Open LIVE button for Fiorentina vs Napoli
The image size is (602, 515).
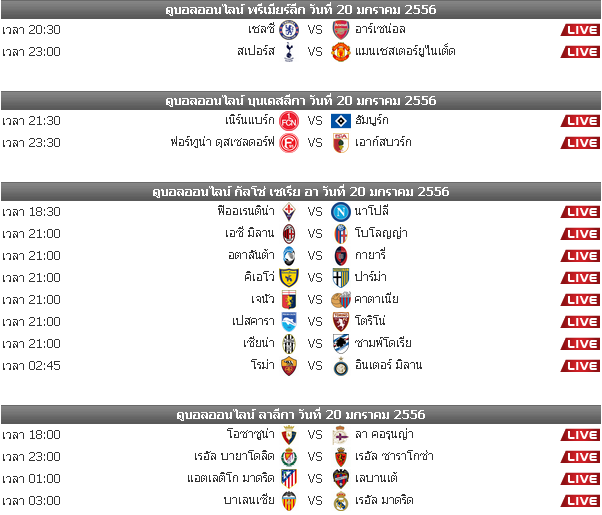pos(580,212)
